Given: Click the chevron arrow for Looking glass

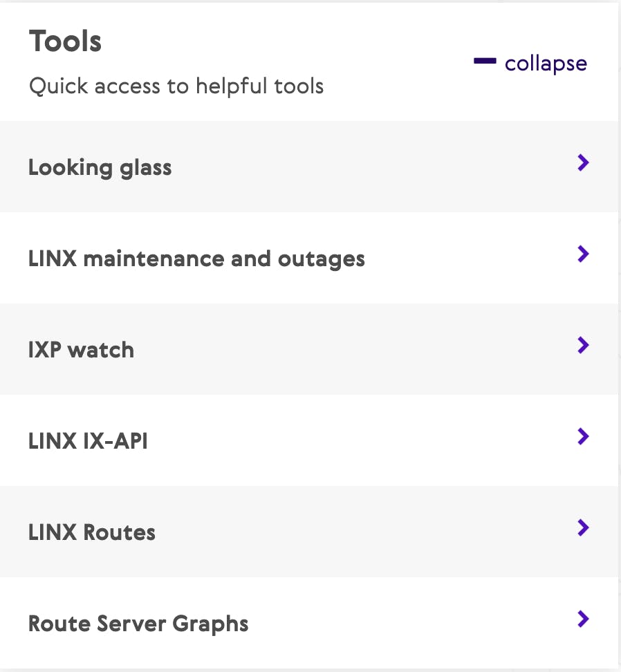Looking at the screenshot, I should pos(583,162).
